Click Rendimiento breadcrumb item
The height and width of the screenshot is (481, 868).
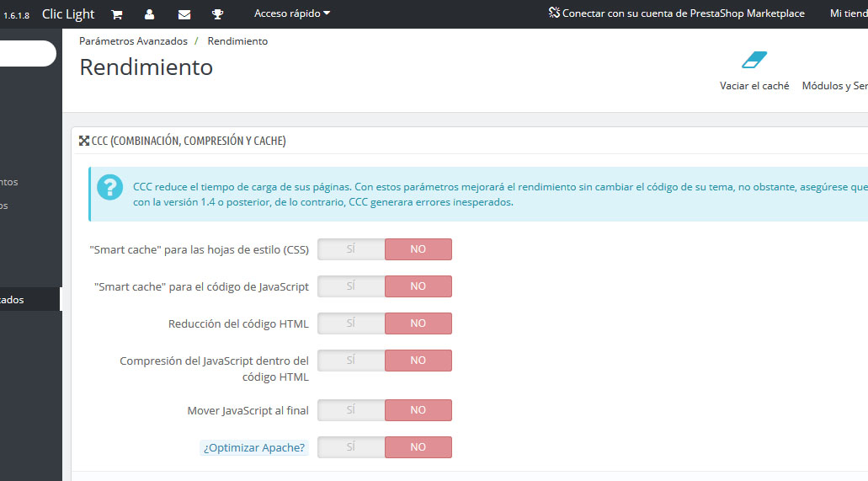237,41
